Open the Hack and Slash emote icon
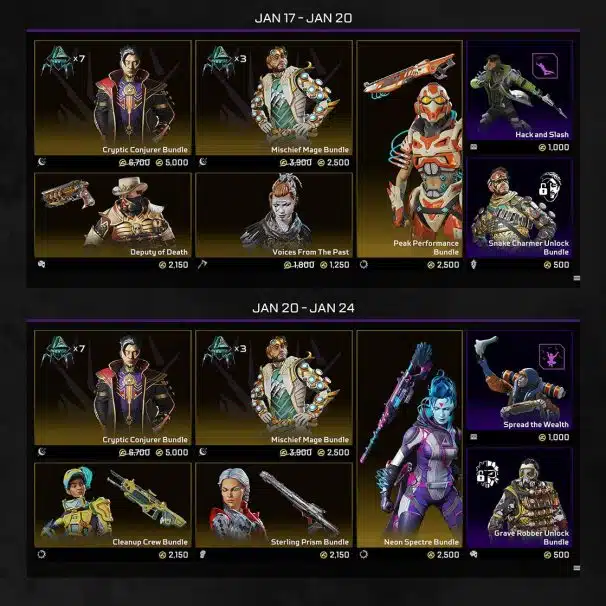 [545, 66]
